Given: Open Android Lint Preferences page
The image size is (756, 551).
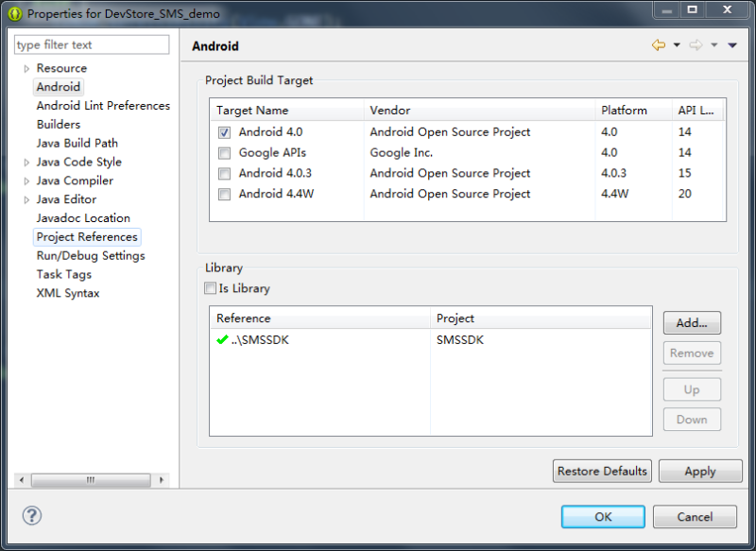Looking at the screenshot, I should (x=103, y=106).
